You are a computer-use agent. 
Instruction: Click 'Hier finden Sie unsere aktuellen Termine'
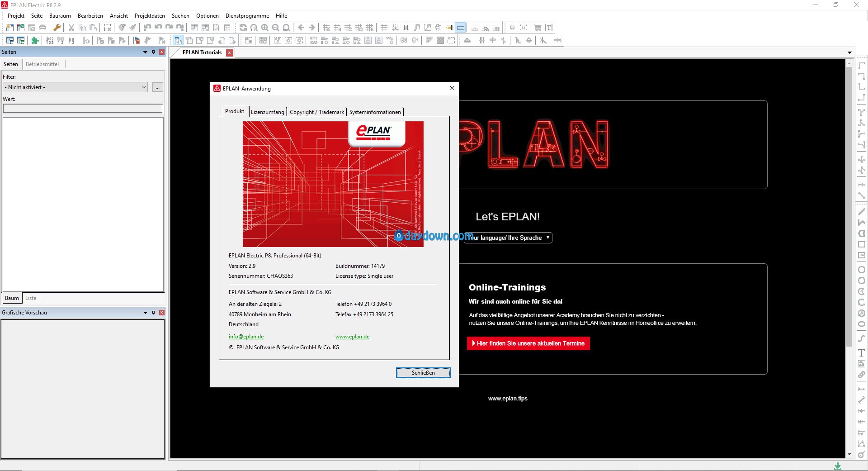tap(528, 343)
